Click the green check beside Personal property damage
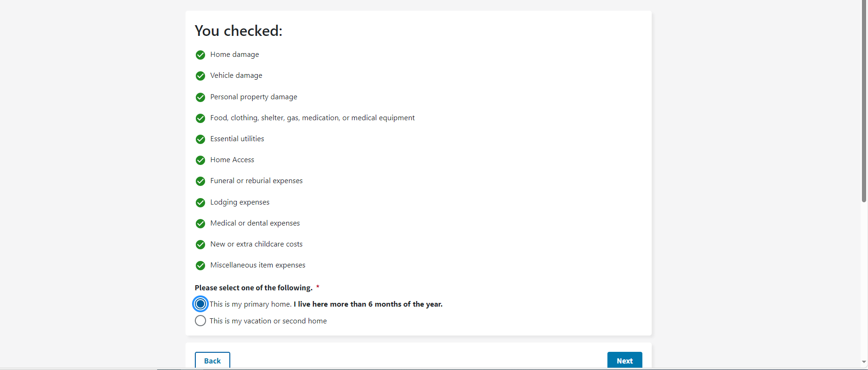Image resolution: width=868 pixels, height=370 pixels. [200, 97]
